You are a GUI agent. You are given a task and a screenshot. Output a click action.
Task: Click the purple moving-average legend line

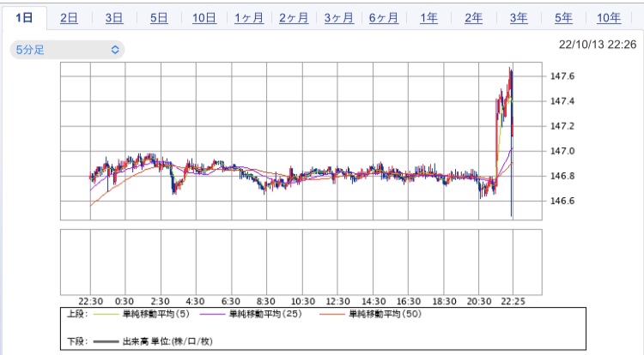(212, 315)
